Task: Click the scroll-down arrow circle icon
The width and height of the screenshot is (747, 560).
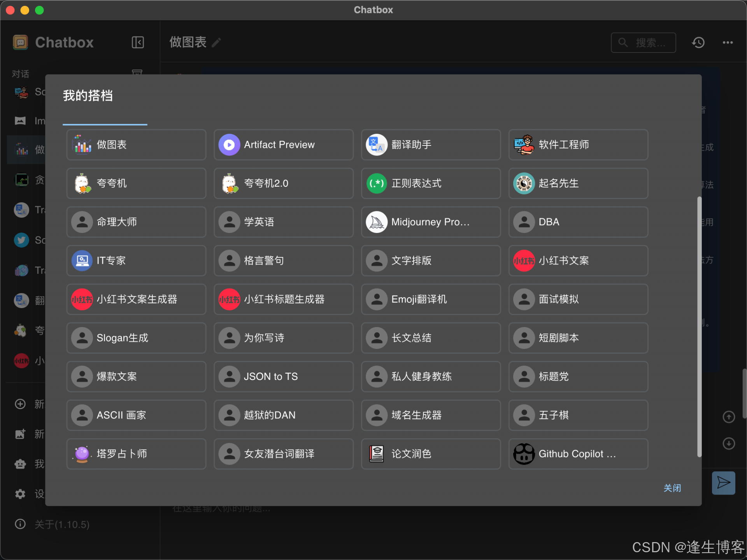Action: (x=728, y=443)
